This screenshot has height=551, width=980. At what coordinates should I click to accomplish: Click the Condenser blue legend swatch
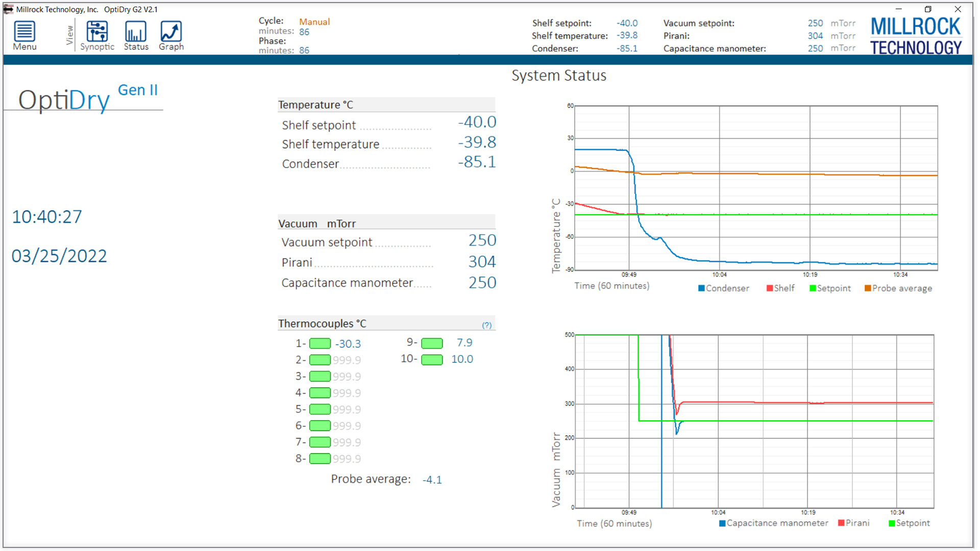701,288
